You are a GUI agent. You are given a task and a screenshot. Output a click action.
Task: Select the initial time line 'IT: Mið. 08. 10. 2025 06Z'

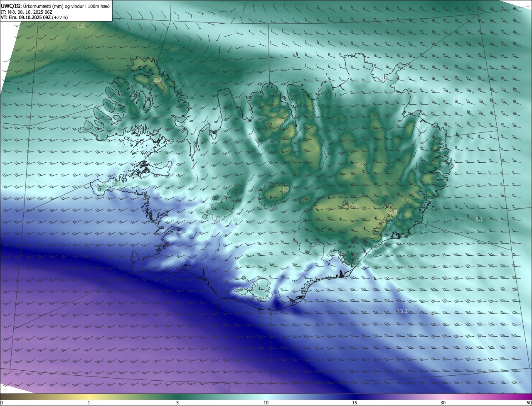pyautogui.click(x=27, y=12)
